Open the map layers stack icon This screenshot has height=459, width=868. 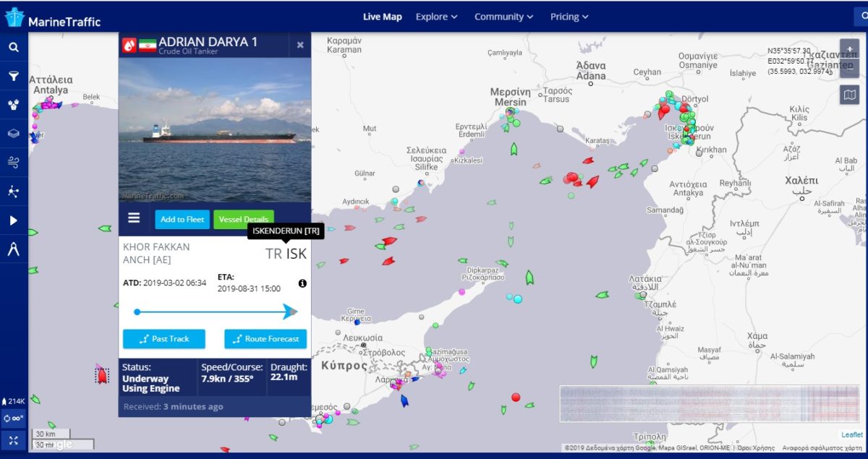14,134
